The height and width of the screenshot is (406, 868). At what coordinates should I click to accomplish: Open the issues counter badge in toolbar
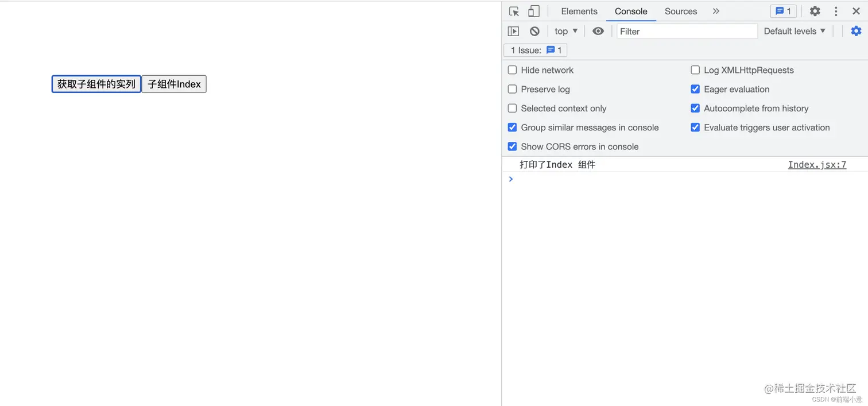tap(784, 11)
